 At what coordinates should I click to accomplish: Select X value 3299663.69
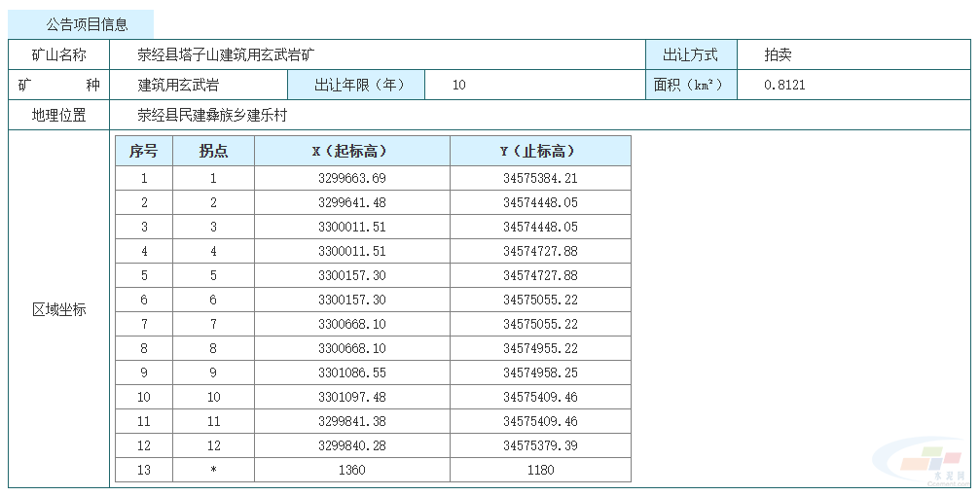[352, 178]
